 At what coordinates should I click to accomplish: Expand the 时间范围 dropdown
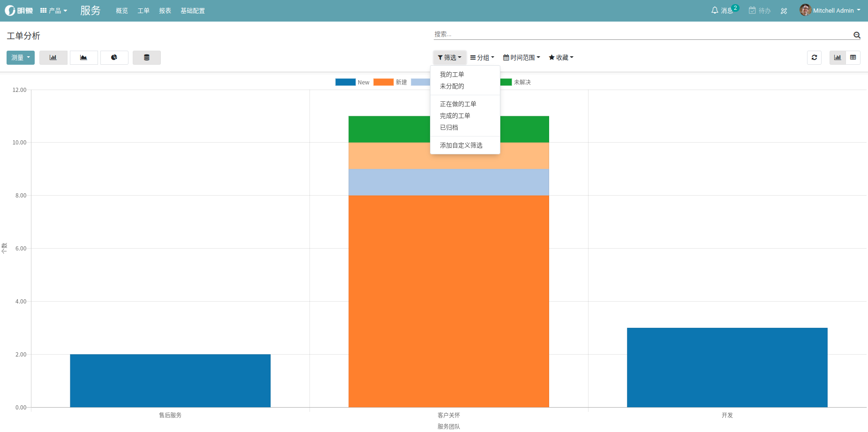coord(521,58)
